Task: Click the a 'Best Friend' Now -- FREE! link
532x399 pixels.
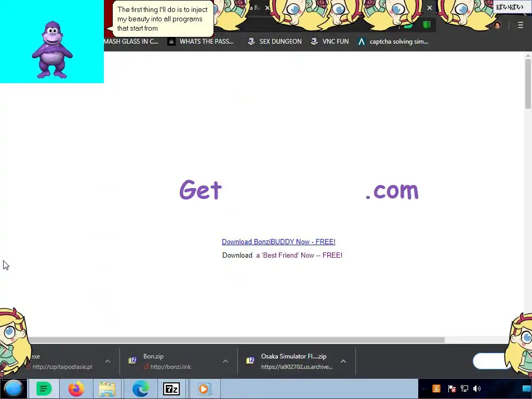Action: tap(299, 255)
